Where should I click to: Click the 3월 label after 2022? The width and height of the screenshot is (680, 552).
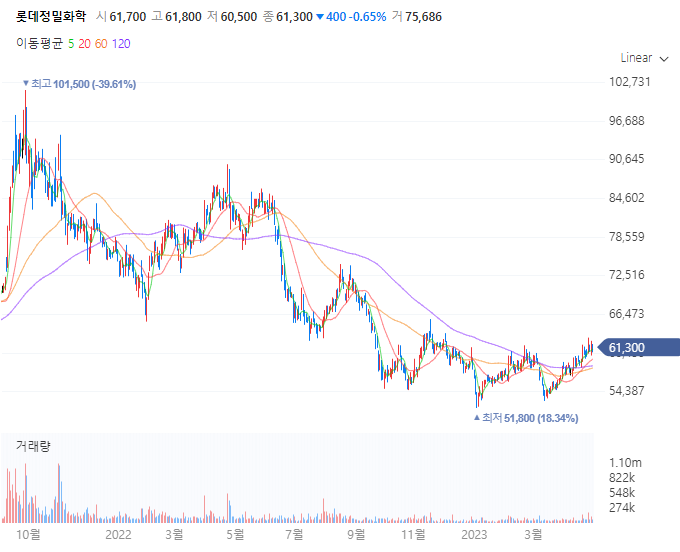(174, 534)
